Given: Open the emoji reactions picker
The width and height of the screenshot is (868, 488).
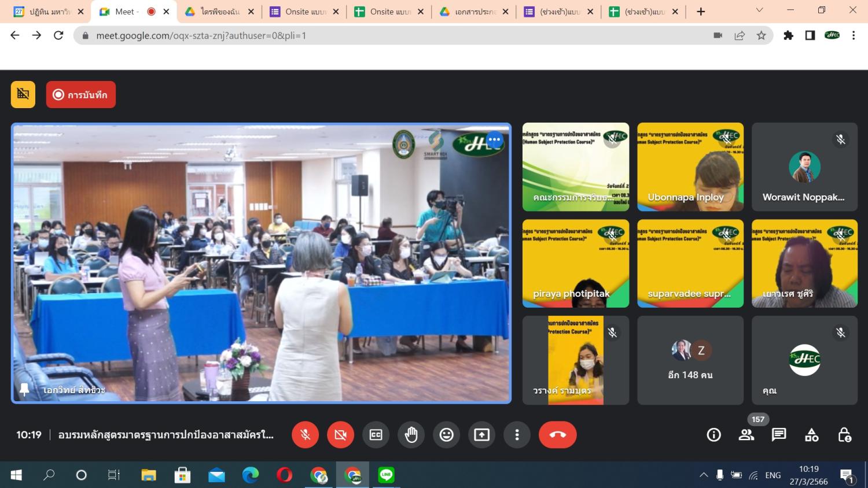Looking at the screenshot, I should [x=446, y=435].
